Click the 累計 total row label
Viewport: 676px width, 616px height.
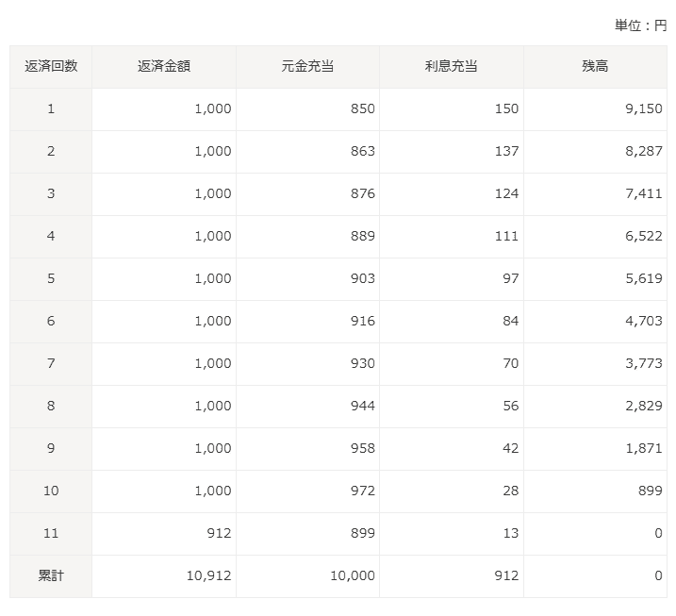[x=51, y=575]
